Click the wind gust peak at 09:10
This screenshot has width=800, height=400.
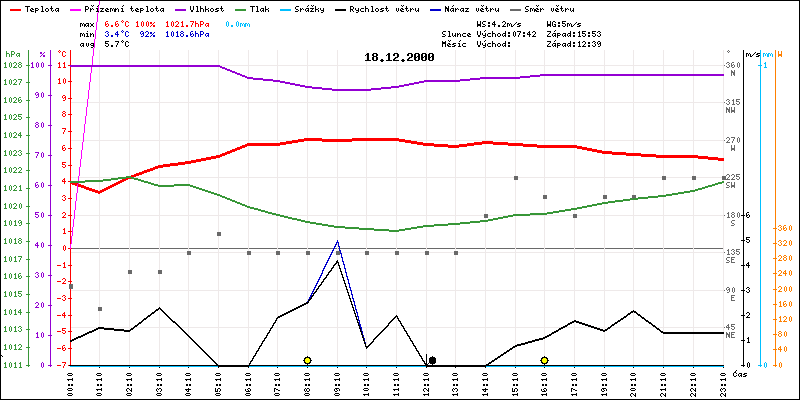pos(338,242)
